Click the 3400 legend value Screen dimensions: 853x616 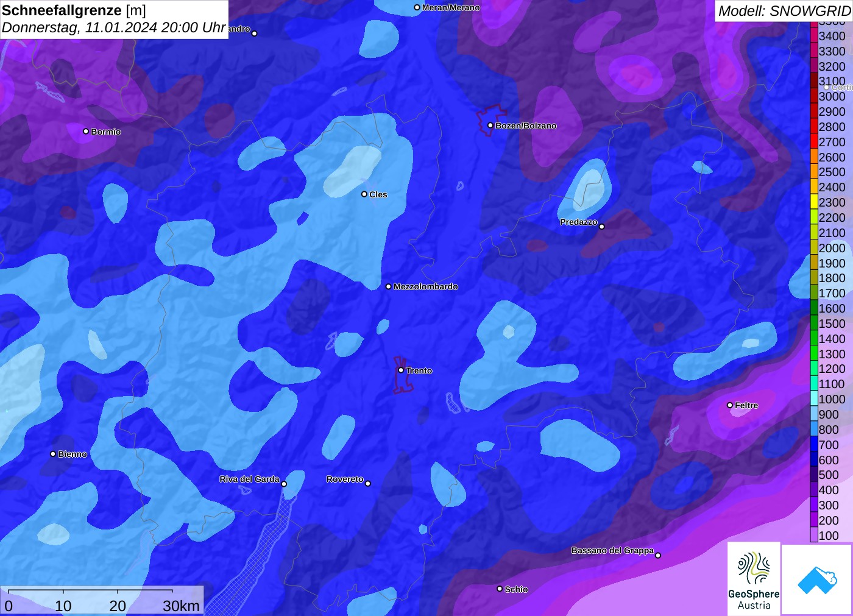click(x=832, y=36)
